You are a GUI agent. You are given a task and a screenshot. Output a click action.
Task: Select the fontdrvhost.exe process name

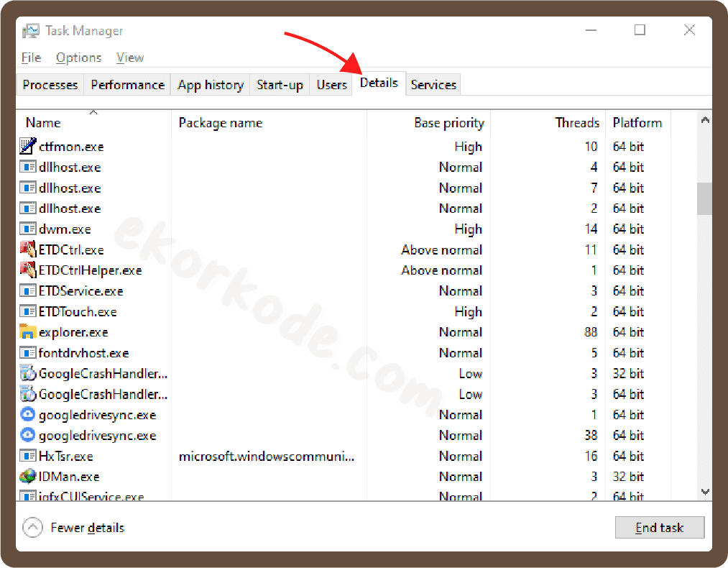(x=83, y=353)
